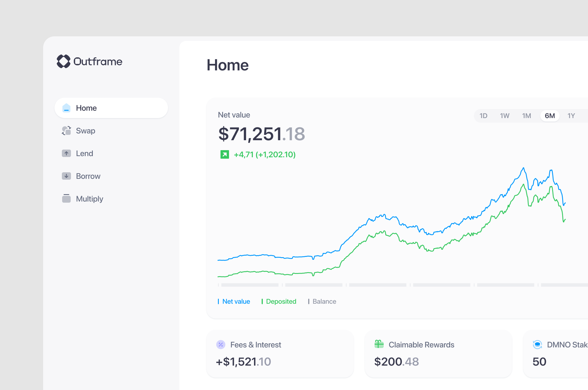Click the $200.48 Claimable Rewards amount
The width and height of the screenshot is (588, 390).
(396, 361)
